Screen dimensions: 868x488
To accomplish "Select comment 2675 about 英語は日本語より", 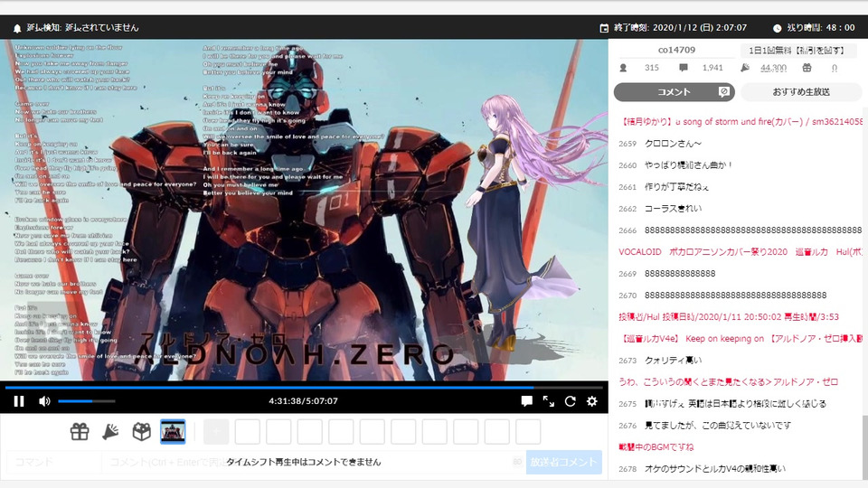I will pos(737,404).
